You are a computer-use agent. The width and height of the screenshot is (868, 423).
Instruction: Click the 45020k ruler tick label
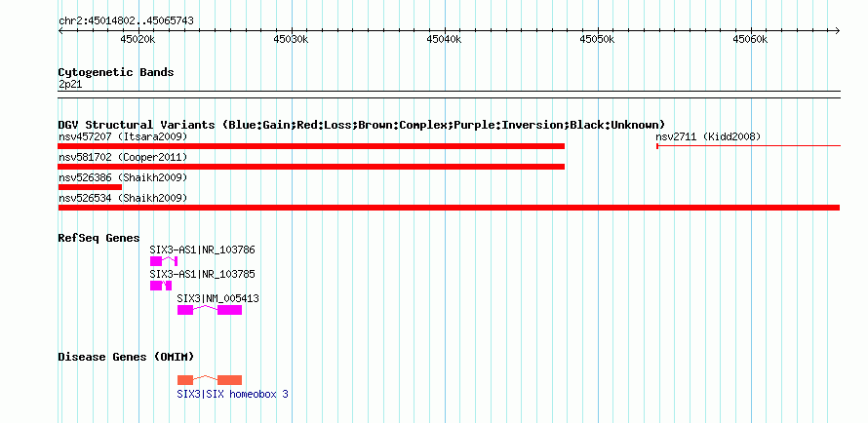pyautogui.click(x=138, y=39)
